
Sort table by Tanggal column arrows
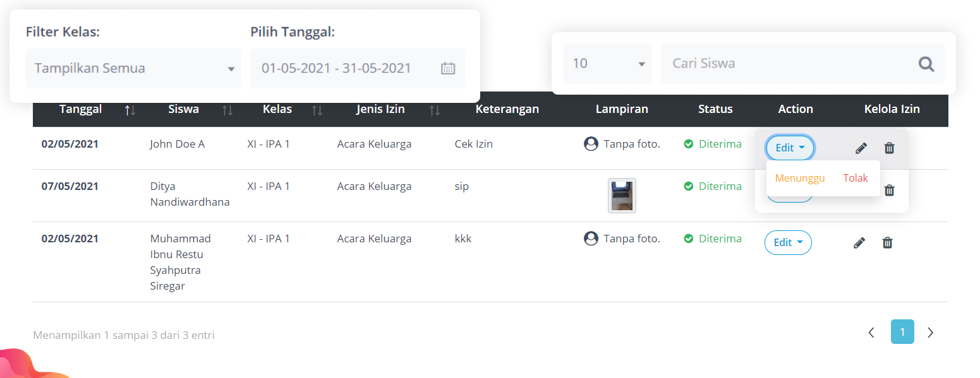point(130,110)
